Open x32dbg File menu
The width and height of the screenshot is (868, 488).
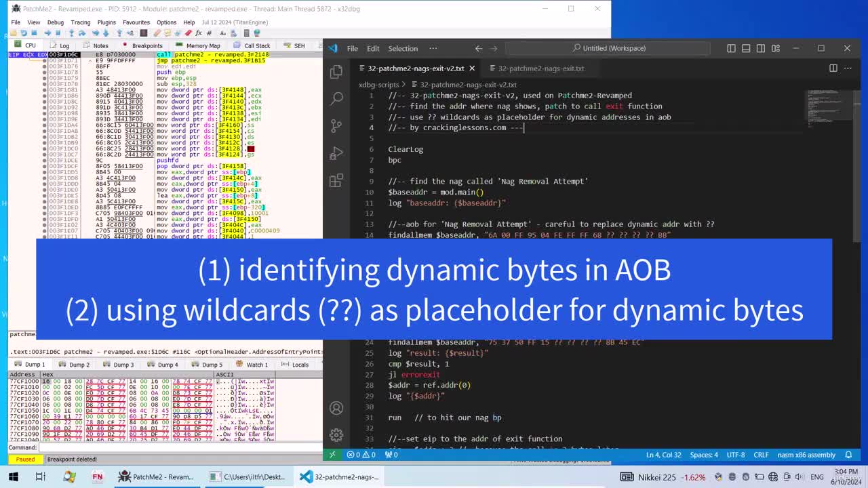tap(16, 22)
